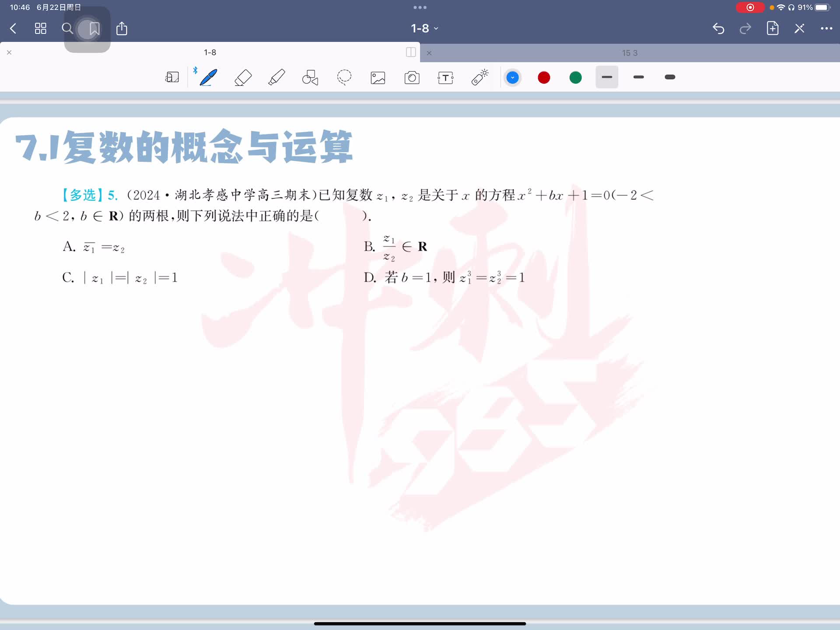Toggle the zoom window tool

[x=172, y=77]
